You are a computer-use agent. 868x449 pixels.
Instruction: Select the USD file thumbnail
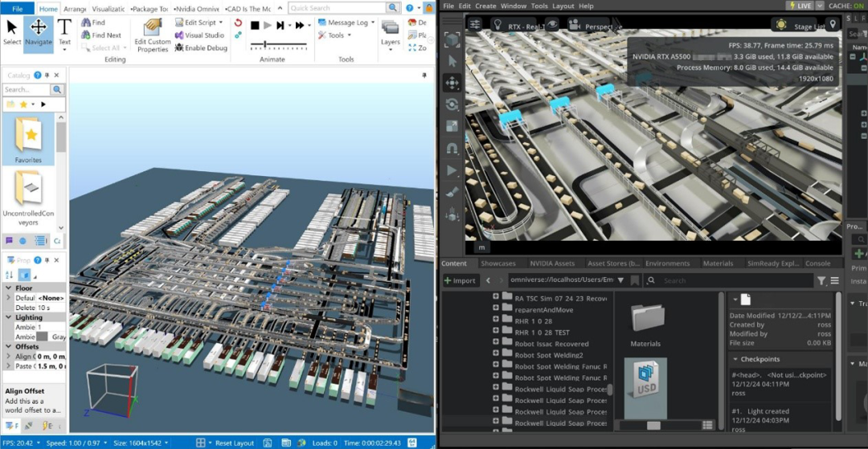(645, 388)
